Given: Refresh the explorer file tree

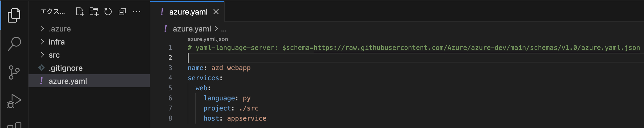Looking at the screenshot, I should [x=108, y=12].
